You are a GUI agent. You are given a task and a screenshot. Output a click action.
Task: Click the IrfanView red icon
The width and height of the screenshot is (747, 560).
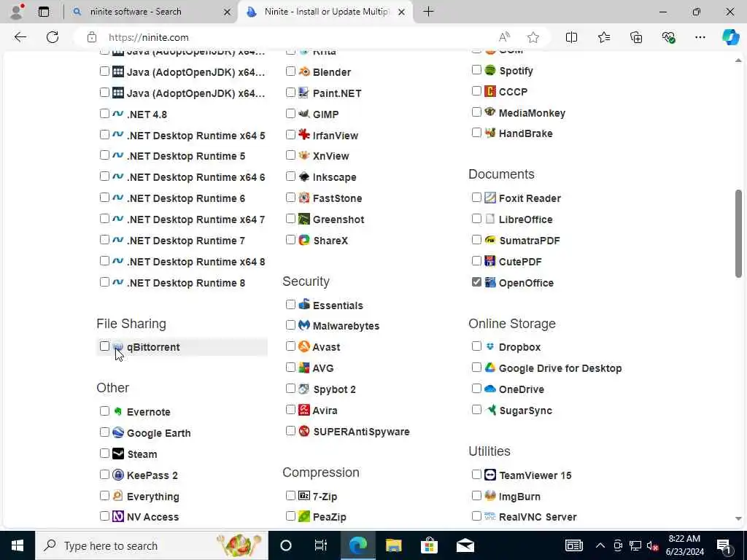pyautogui.click(x=304, y=135)
